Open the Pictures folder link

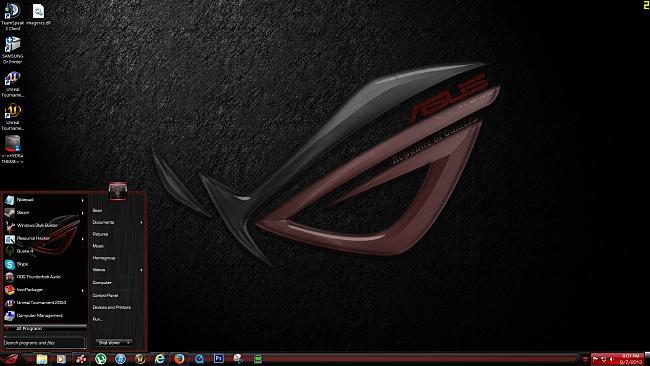pyautogui.click(x=100, y=234)
